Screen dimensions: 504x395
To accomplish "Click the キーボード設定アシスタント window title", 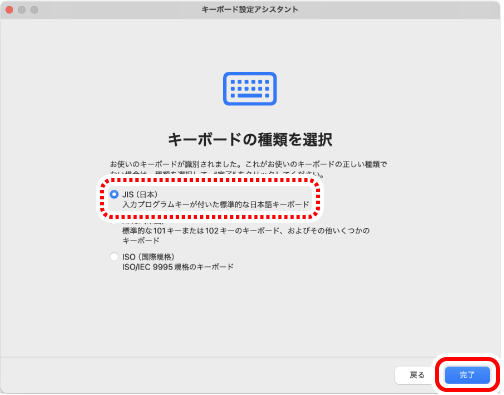I will 250,9.
